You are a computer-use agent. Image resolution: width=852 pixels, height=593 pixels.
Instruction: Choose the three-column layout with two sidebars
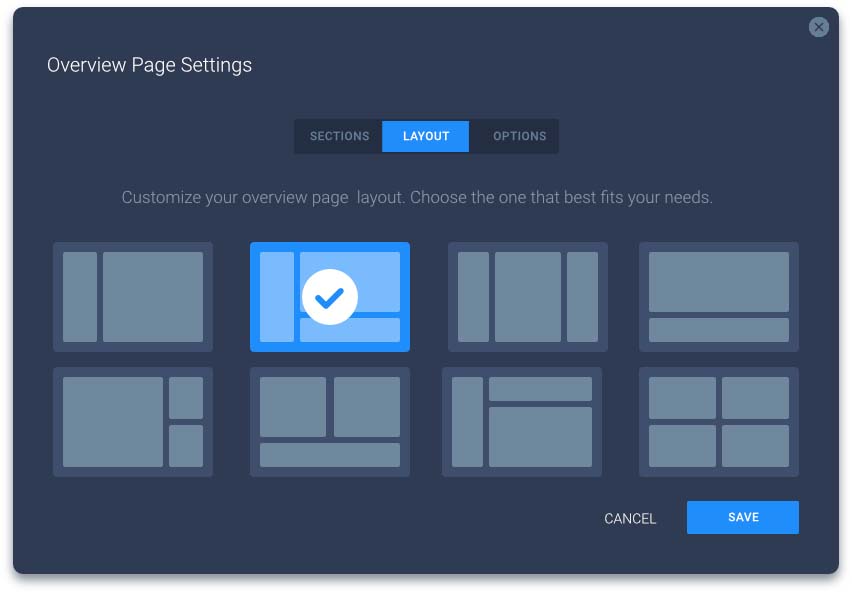(528, 297)
